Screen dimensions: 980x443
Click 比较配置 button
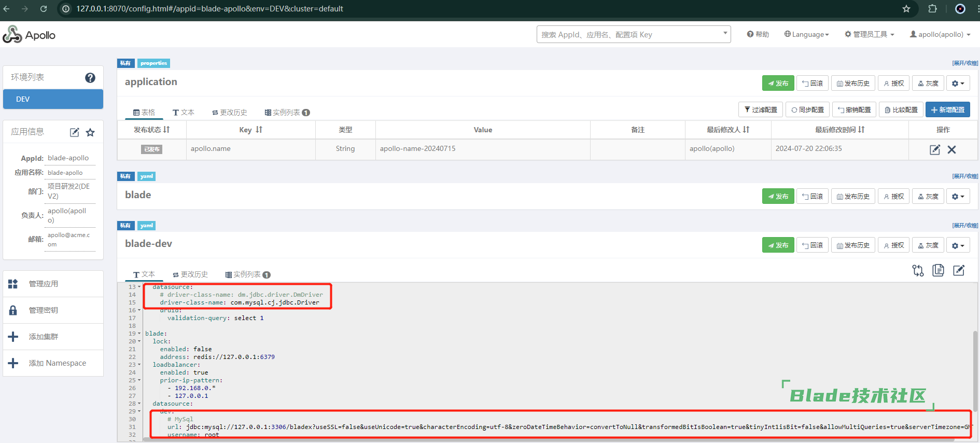(x=901, y=109)
